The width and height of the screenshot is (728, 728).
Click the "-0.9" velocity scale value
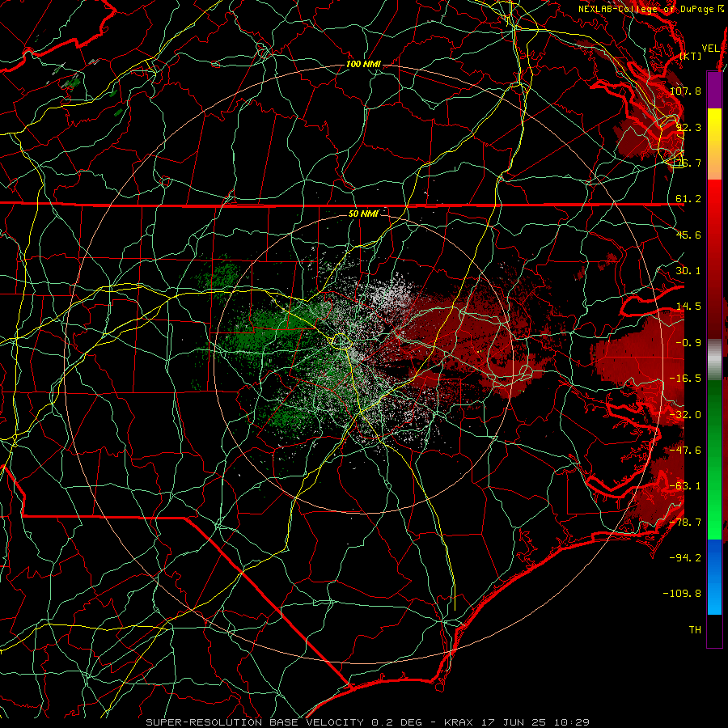(688, 343)
